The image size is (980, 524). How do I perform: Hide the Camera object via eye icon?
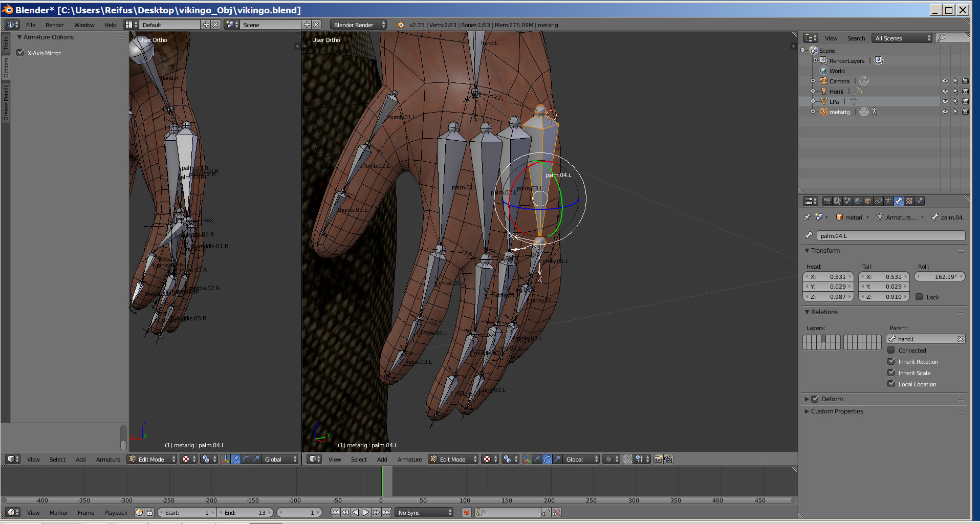[x=945, y=81]
